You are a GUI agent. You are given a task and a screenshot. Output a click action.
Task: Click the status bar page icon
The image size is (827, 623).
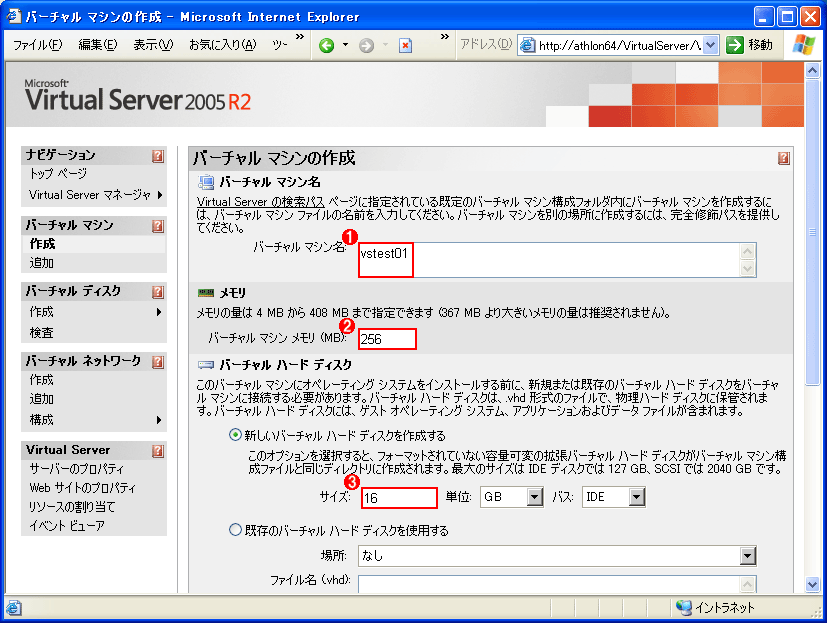point(14,608)
